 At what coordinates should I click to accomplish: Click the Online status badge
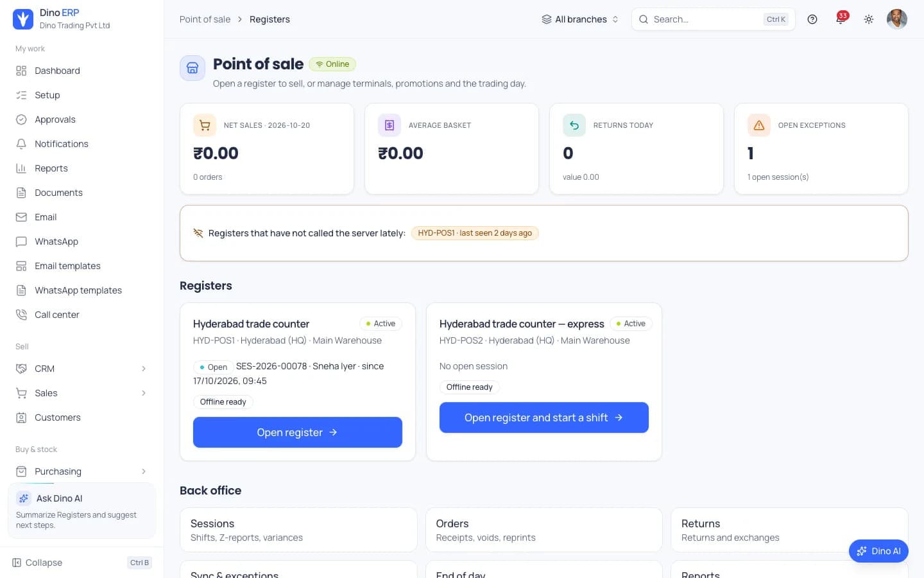[332, 64]
